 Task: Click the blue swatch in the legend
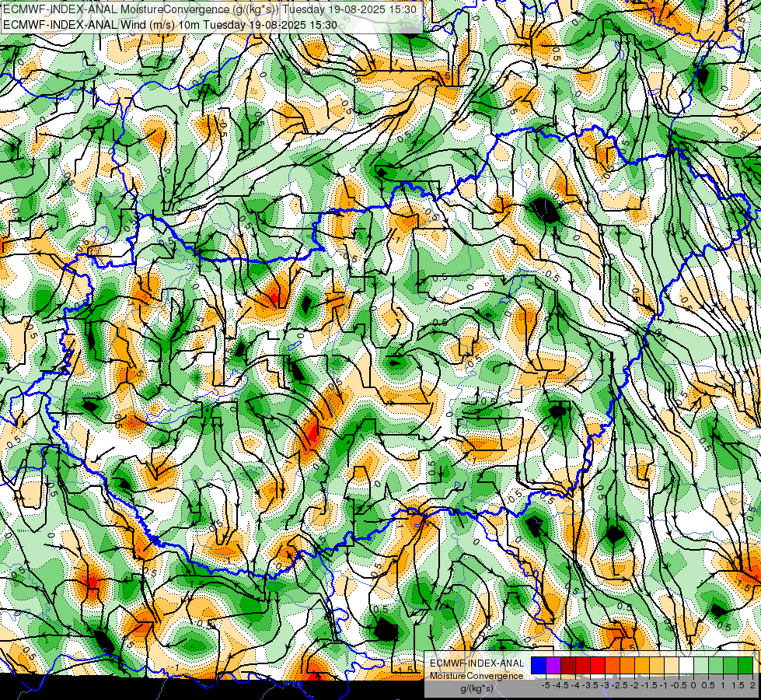(x=539, y=665)
